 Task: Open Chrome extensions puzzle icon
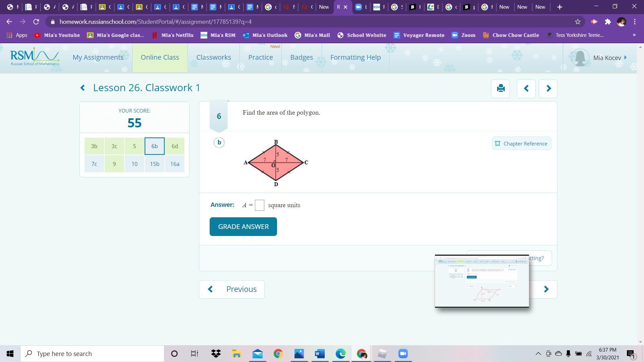pyautogui.click(x=608, y=22)
